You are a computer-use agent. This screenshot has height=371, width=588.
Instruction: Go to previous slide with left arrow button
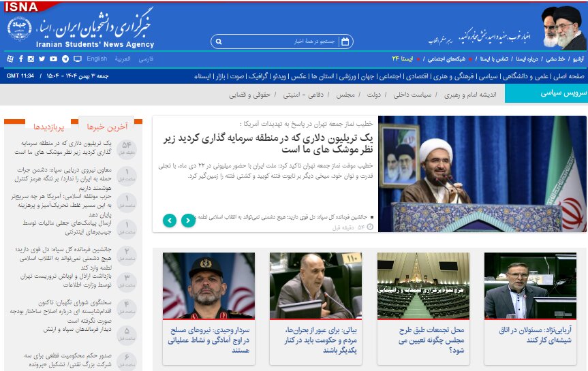[x=170, y=221]
